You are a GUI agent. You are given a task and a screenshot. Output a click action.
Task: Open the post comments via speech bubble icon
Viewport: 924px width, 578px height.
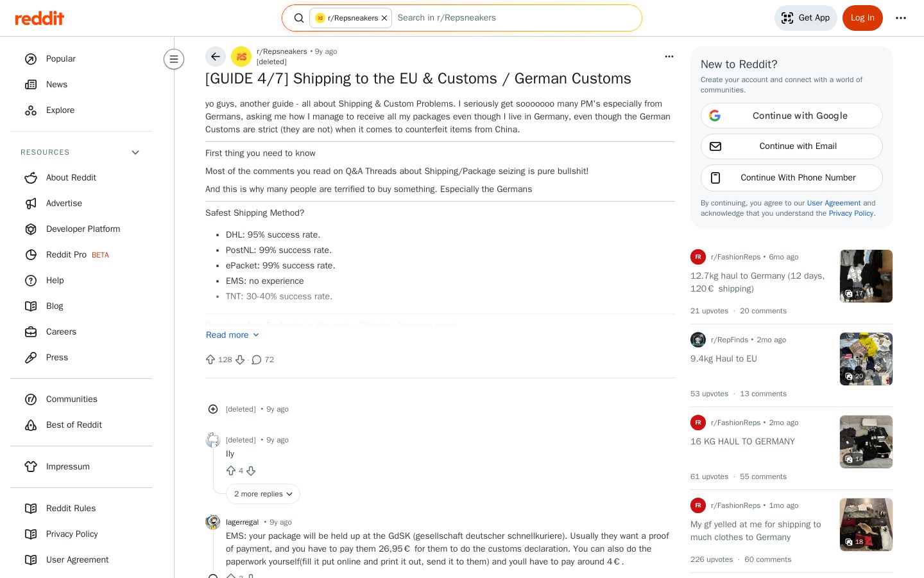257,360
